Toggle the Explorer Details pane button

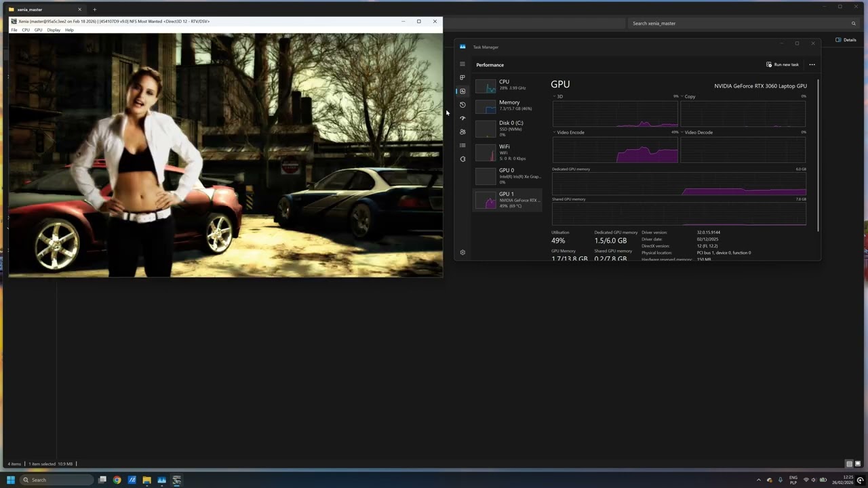[846, 40]
